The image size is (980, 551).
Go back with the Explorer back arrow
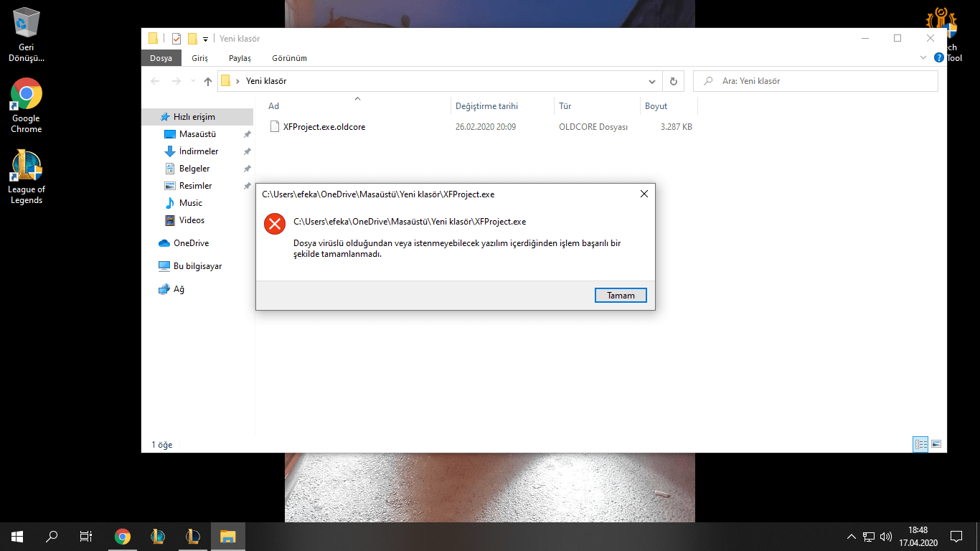155,81
